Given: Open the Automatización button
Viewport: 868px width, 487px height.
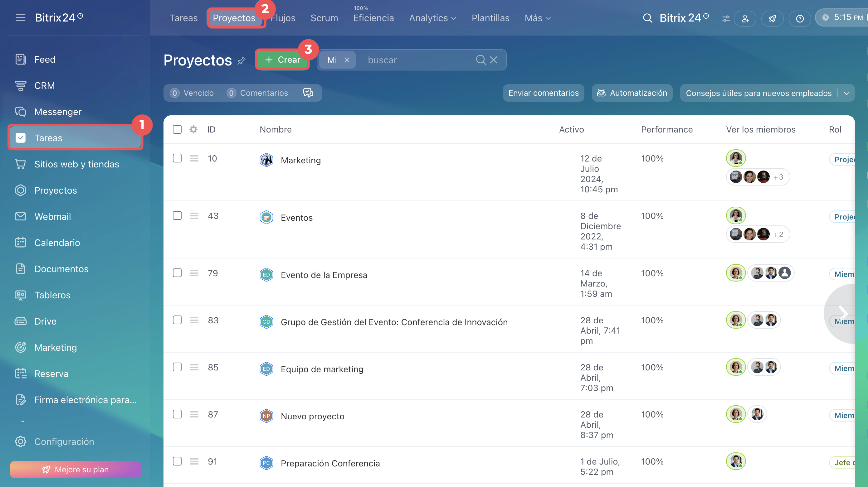Looking at the screenshot, I should tap(632, 93).
